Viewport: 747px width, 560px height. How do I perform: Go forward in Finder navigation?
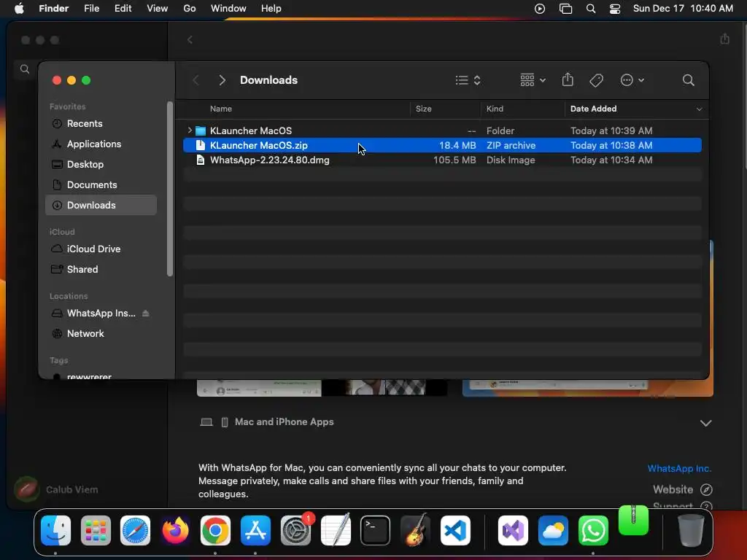click(222, 80)
